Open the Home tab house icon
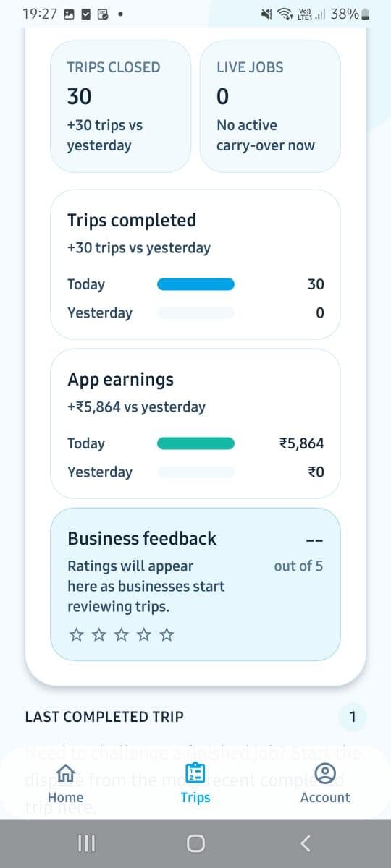391x868 pixels. tap(65, 773)
